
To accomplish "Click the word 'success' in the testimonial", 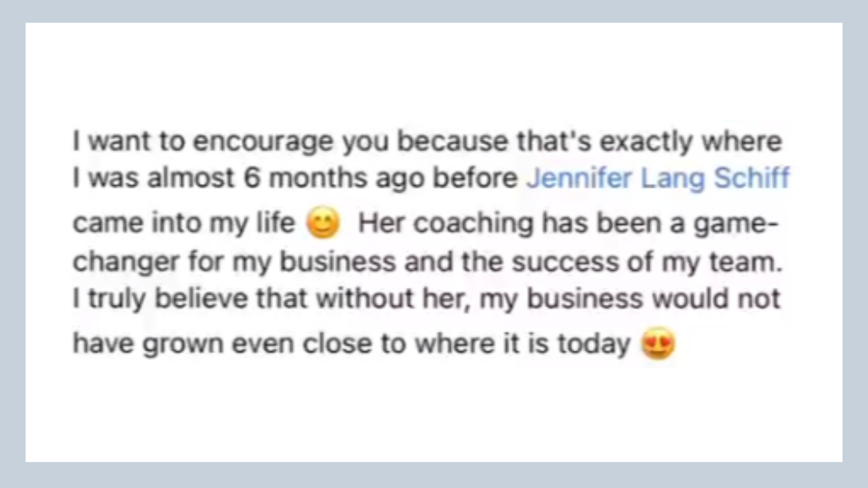I will click(565, 263).
